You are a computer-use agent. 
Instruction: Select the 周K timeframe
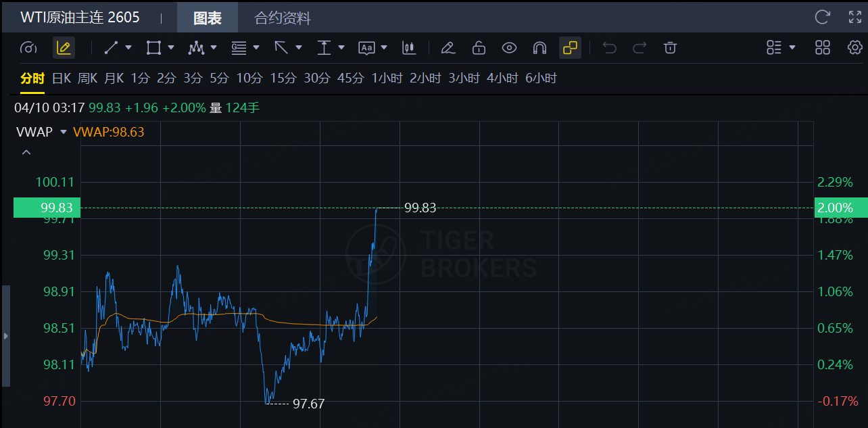[x=88, y=78]
